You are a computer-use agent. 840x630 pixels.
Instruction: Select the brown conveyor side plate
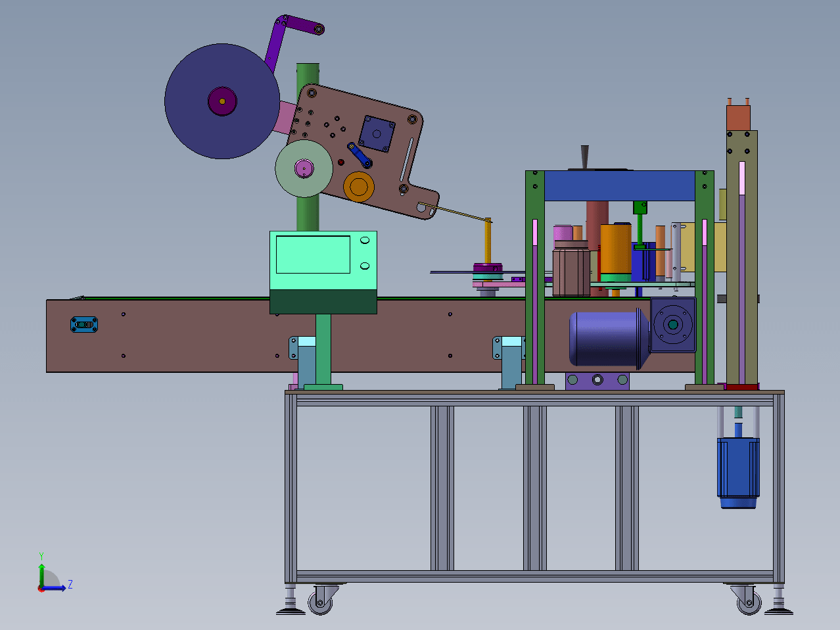197,335
